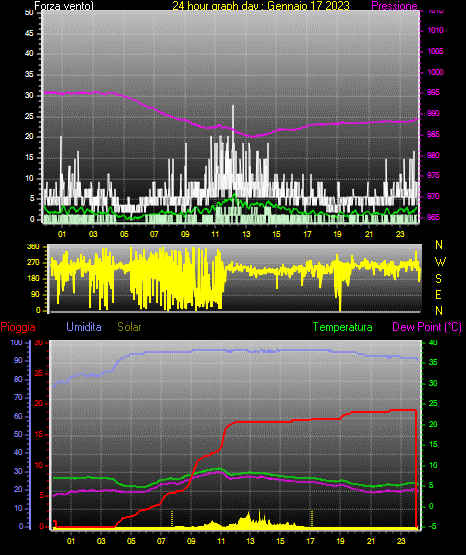
Task: Click the '1010' pressure axis value
Action: (x=435, y=30)
